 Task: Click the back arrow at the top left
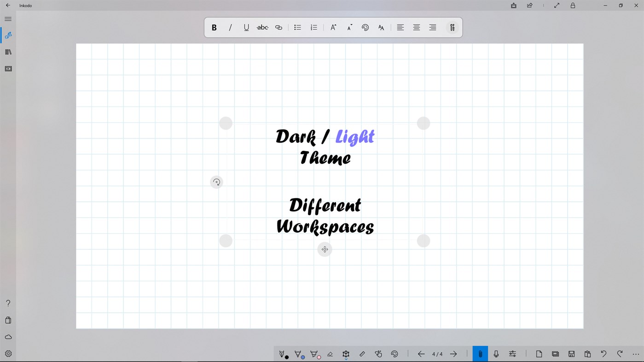(8, 6)
